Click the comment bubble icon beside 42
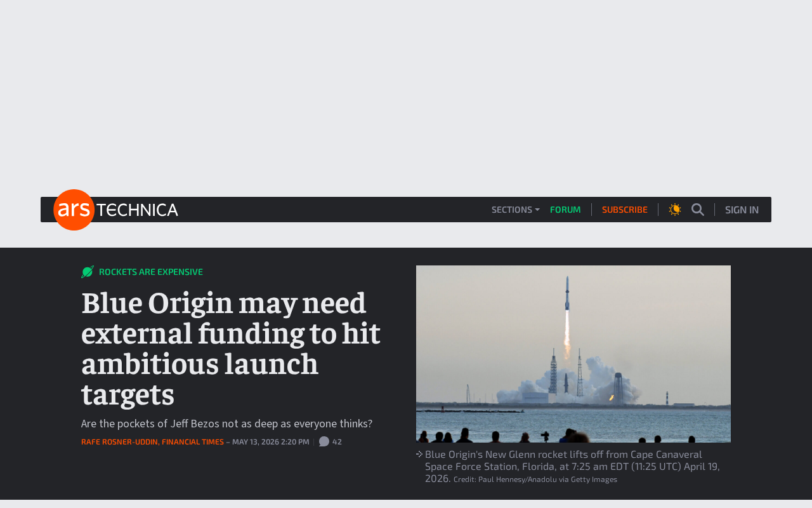This screenshot has height=508, width=812. 324,441
